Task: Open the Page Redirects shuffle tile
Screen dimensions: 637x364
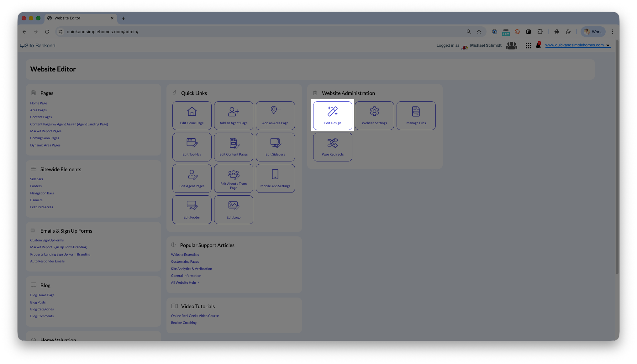Action: (x=332, y=147)
